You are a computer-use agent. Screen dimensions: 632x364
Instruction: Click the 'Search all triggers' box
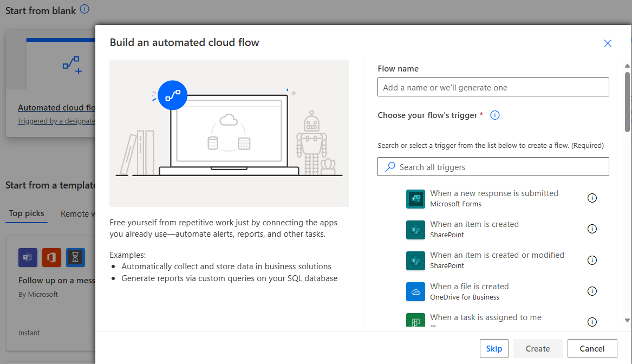493,166
